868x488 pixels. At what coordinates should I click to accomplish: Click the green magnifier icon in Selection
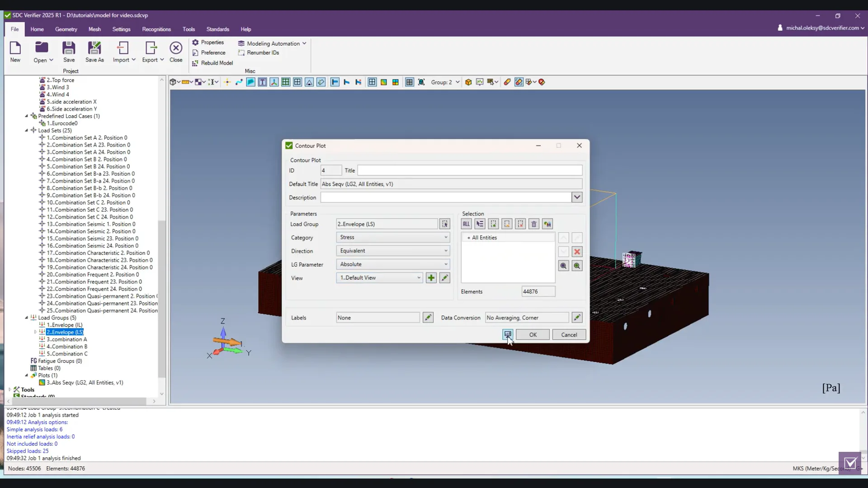pyautogui.click(x=577, y=266)
